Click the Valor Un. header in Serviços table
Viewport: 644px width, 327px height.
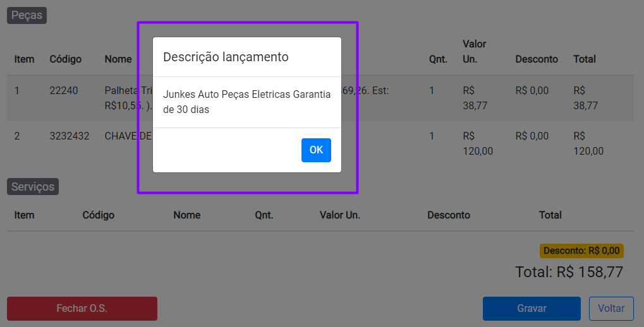[x=340, y=215]
